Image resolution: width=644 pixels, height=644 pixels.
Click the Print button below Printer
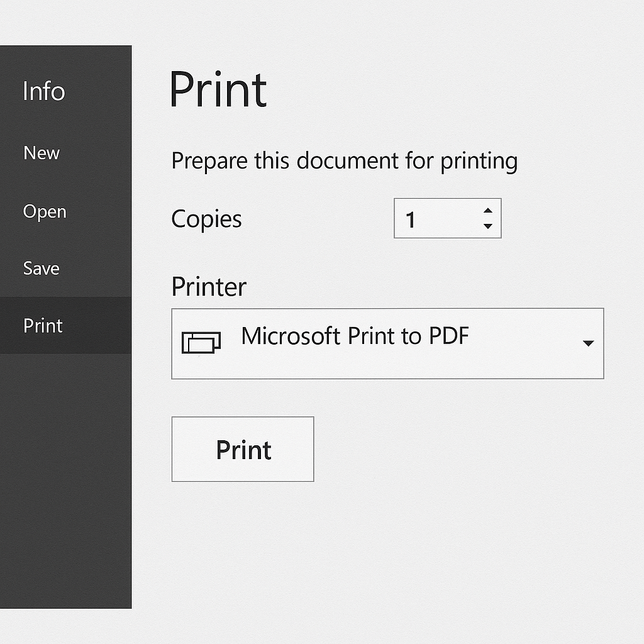(243, 449)
